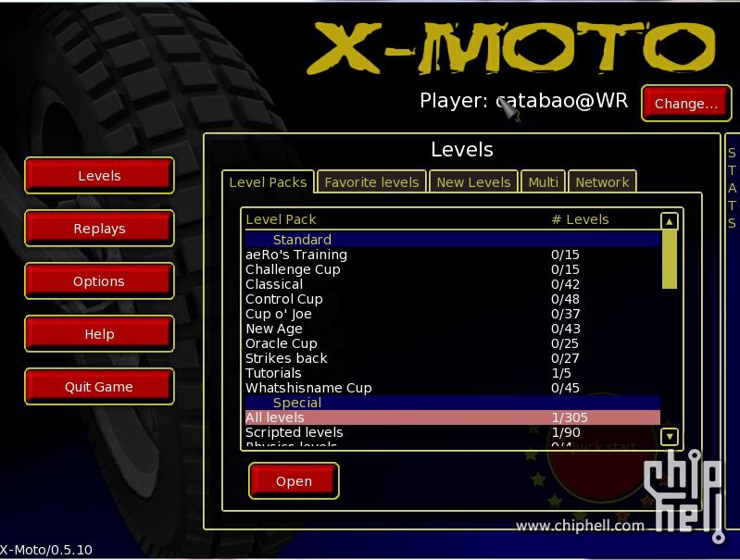
Task: Click the 0/42 Classical level count
Action: pos(565,284)
